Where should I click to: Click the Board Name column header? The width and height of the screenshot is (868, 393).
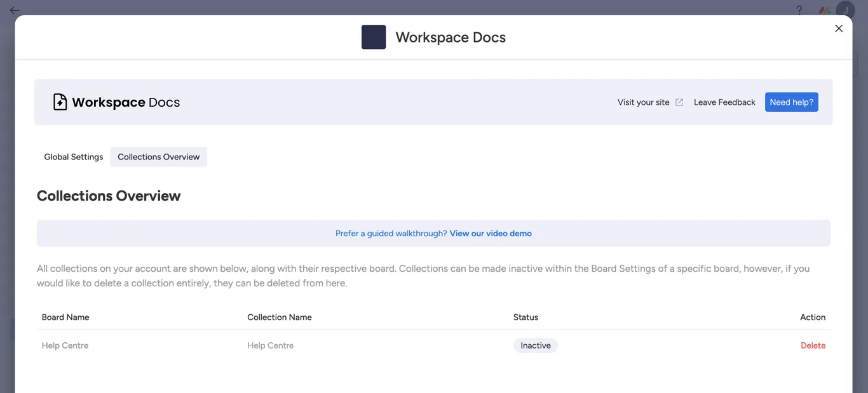coord(65,317)
